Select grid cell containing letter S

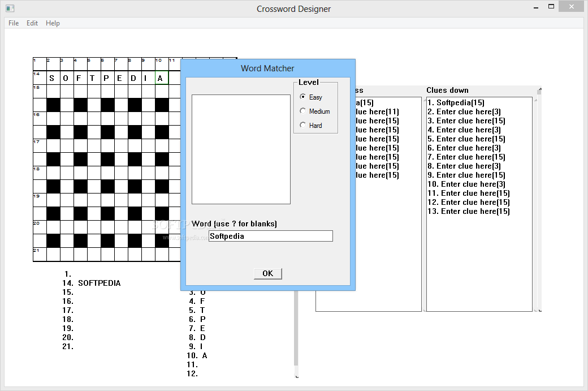click(53, 78)
